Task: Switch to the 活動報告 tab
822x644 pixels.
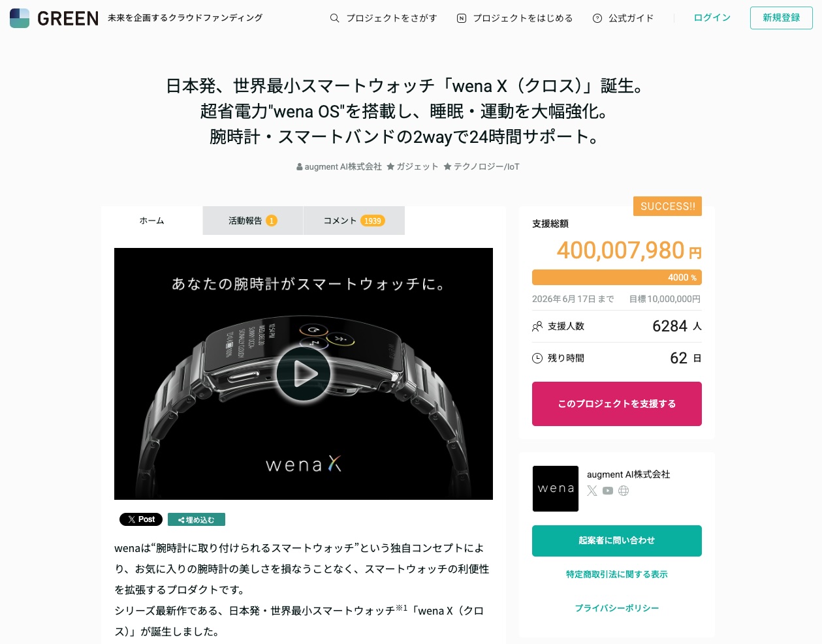Action: [253, 221]
